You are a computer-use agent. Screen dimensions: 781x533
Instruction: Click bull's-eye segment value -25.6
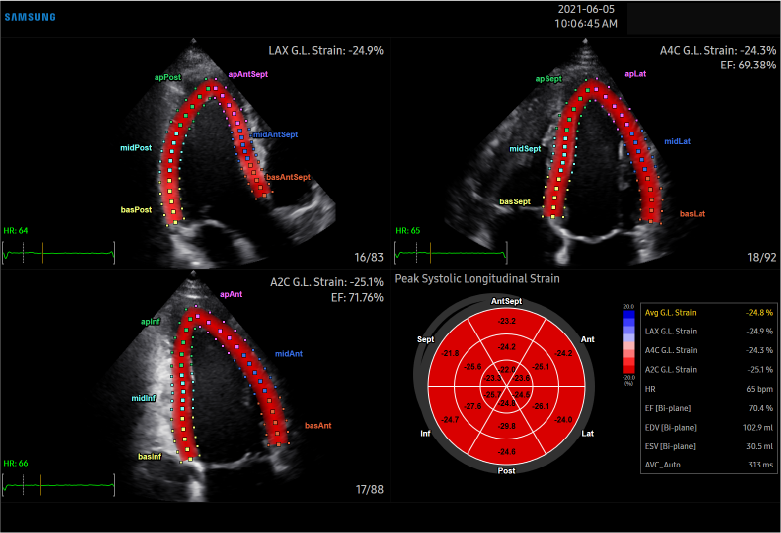coord(472,367)
